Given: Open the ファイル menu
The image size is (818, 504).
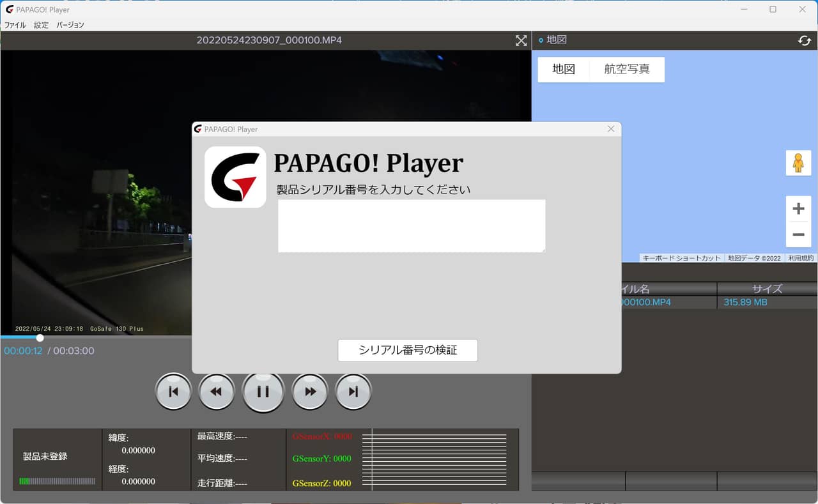Looking at the screenshot, I should pos(15,25).
